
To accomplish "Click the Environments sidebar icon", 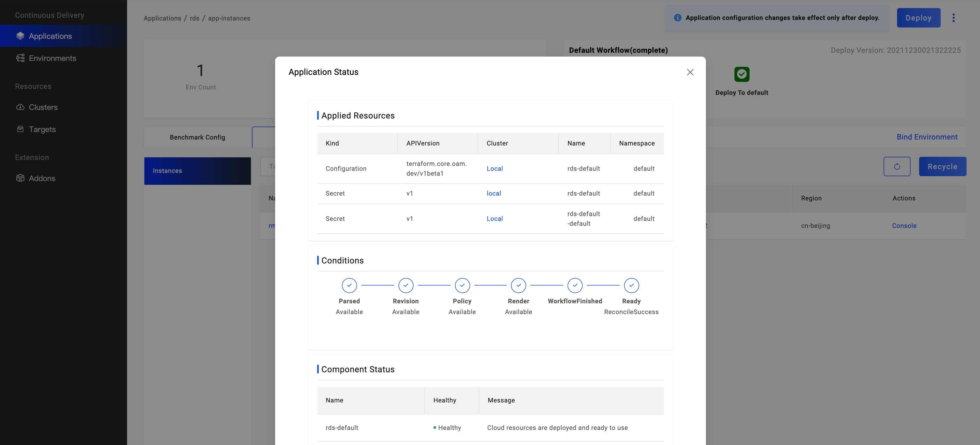I will (20, 58).
